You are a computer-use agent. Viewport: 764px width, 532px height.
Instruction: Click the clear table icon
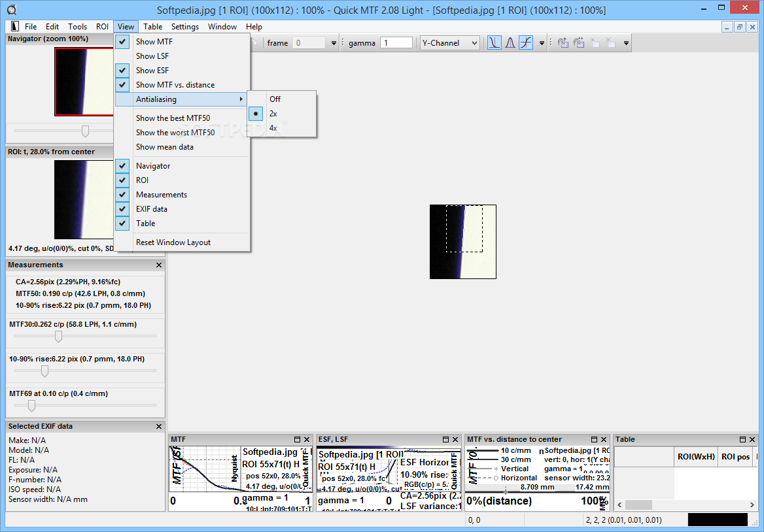click(x=610, y=43)
